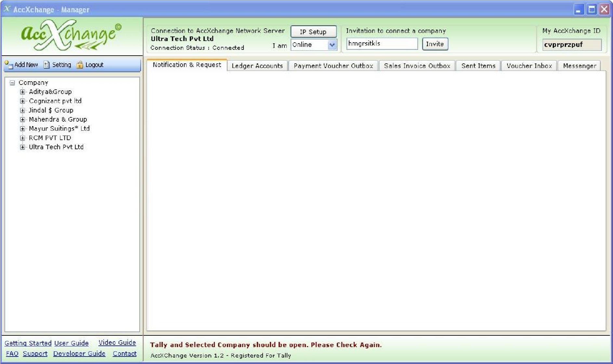The image size is (613, 364).
Task: Click the Tally company open warning message
Action: click(x=266, y=345)
